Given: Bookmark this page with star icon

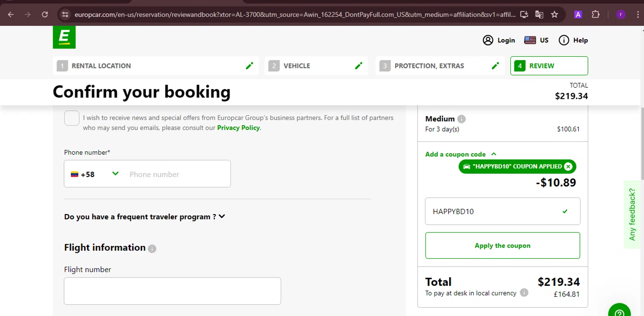Looking at the screenshot, I should click(x=554, y=15).
